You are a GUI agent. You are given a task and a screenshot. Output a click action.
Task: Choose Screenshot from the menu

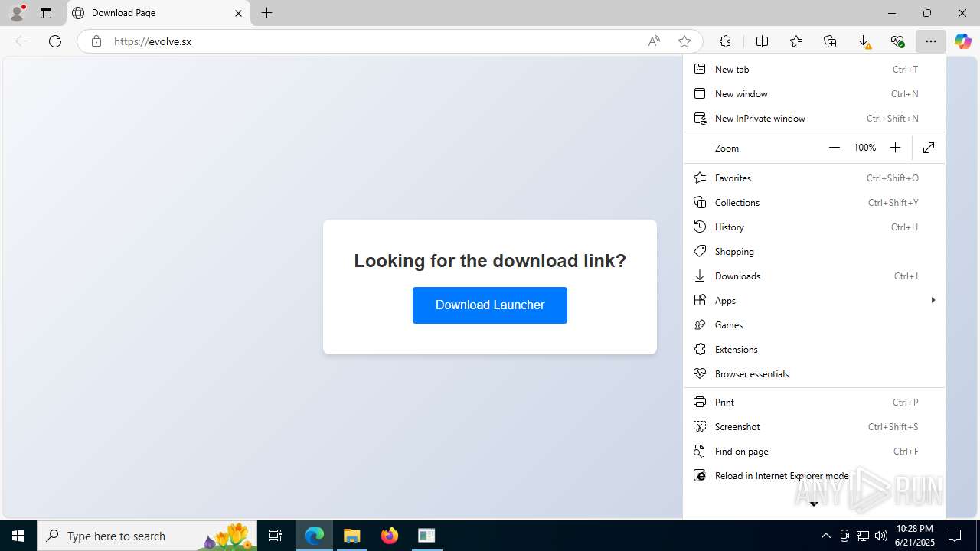point(814,426)
